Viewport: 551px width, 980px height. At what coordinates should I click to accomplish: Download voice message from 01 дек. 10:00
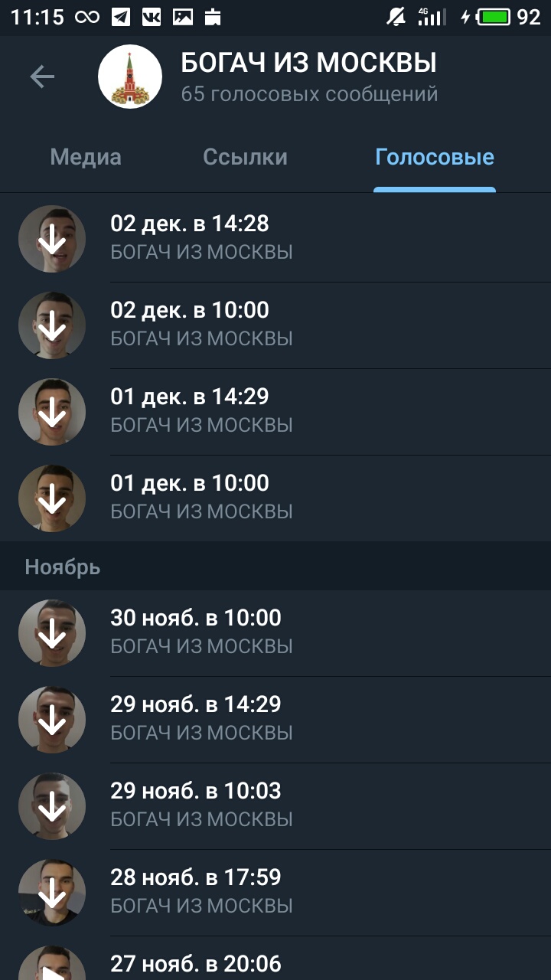click(52, 498)
